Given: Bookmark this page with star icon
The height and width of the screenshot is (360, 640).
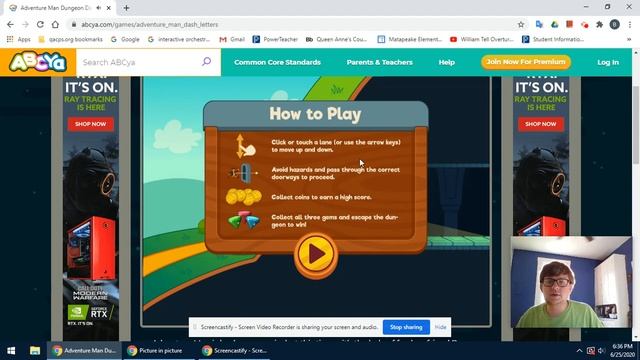Looking at the screenshot, I should [x=520, y=24].
